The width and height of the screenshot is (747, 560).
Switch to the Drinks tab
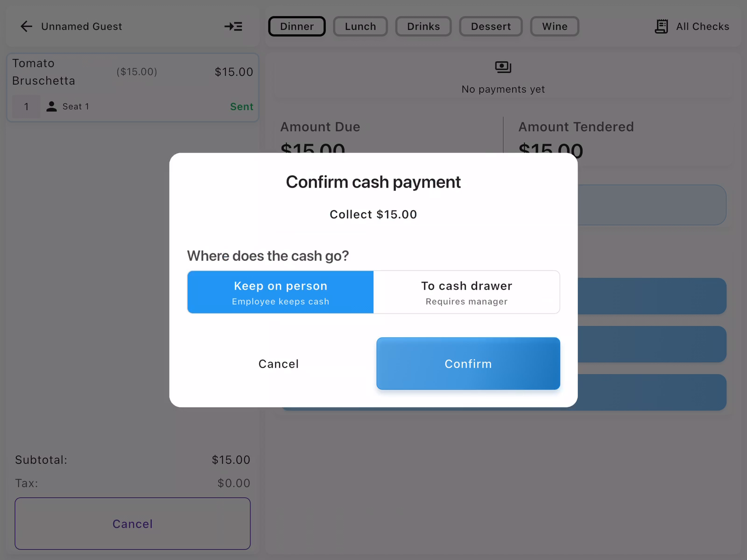point(423,26)
